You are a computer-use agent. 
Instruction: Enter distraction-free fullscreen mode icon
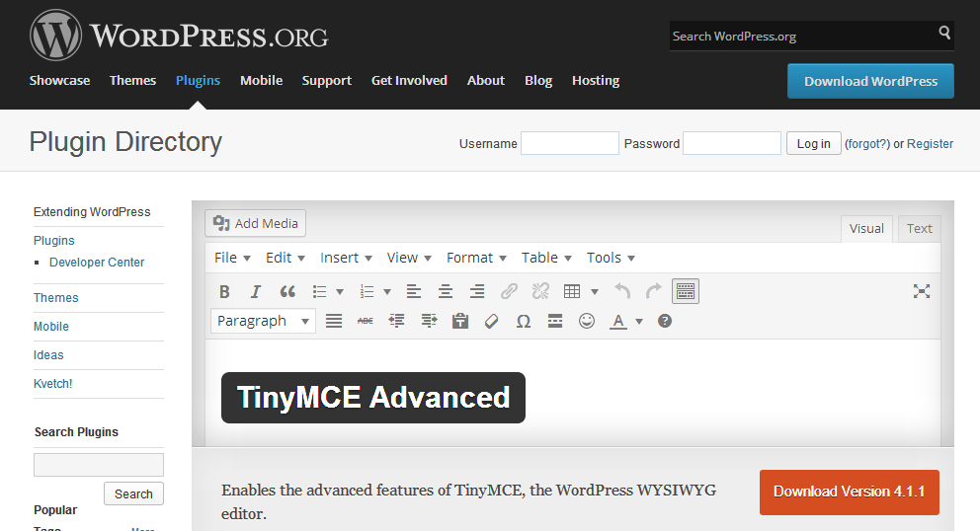[922, 292]
